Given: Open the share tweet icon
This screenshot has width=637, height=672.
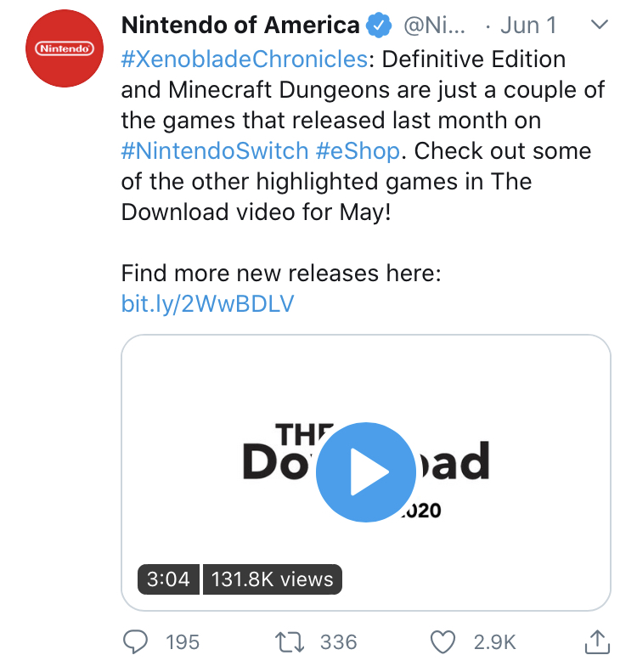Looking at the screenshot, I should point(597,641).
